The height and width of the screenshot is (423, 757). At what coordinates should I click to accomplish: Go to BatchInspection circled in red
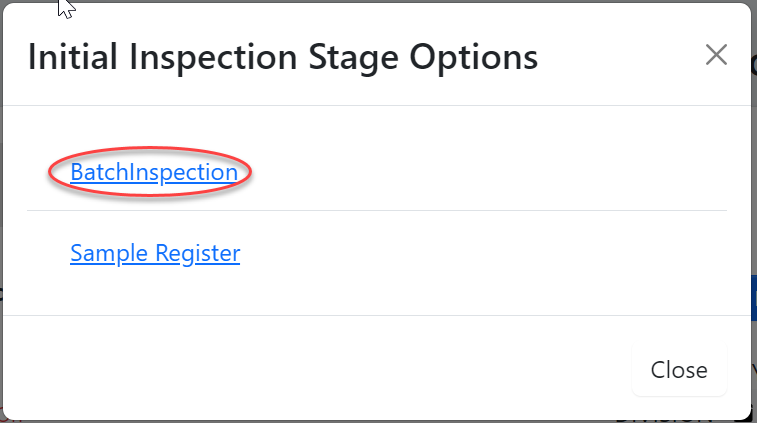click(x=154, y=172)
